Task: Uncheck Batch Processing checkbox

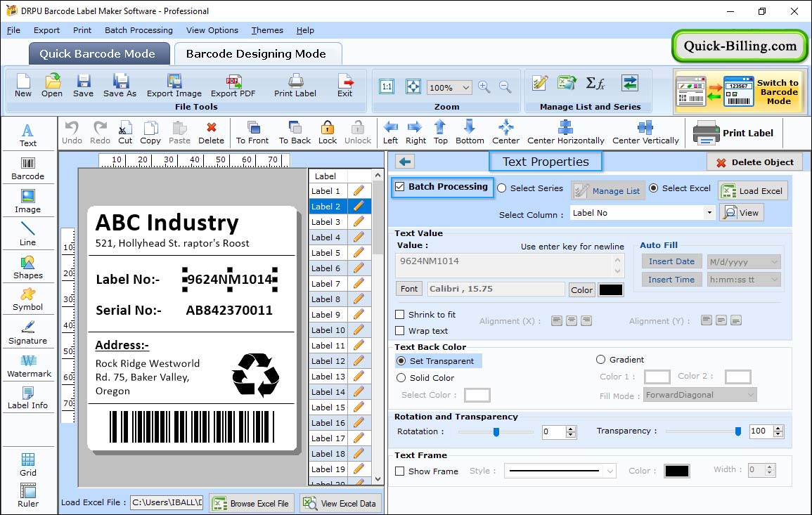Action: click(x=400, y=186)
